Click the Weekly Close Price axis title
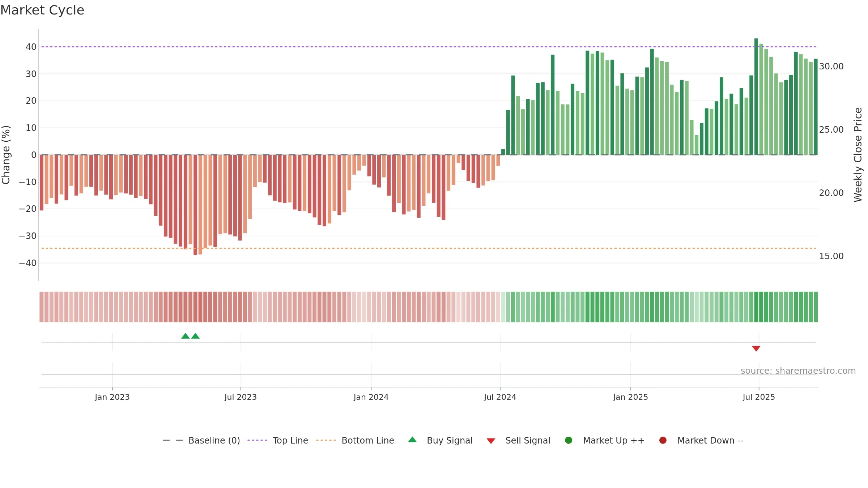This screenshot has width=868, height=488. (x=858, y=155)
